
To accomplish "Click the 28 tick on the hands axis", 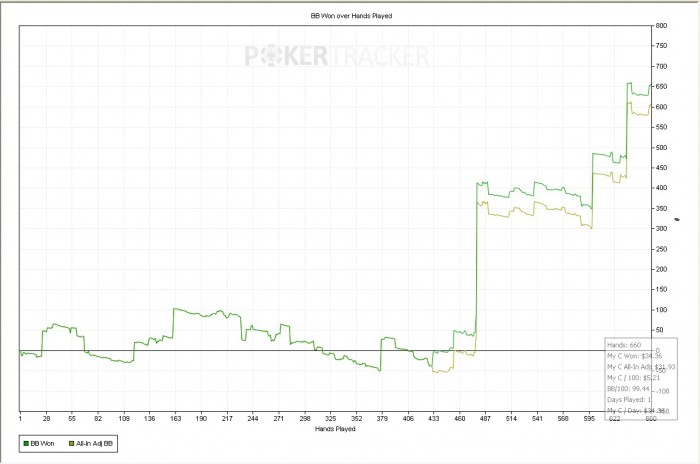I will (x=46, y=418).
